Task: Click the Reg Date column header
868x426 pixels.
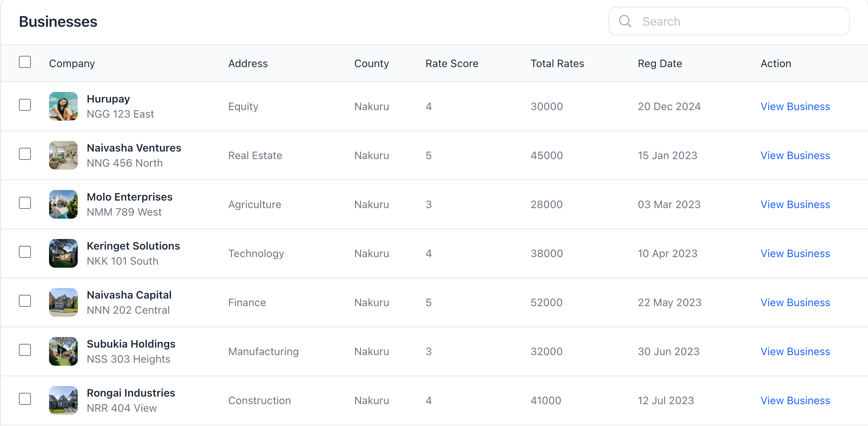Action: (660, 64)
